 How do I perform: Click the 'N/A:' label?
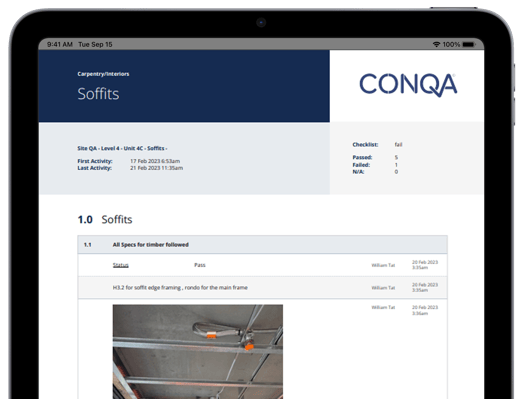[358, 172]
